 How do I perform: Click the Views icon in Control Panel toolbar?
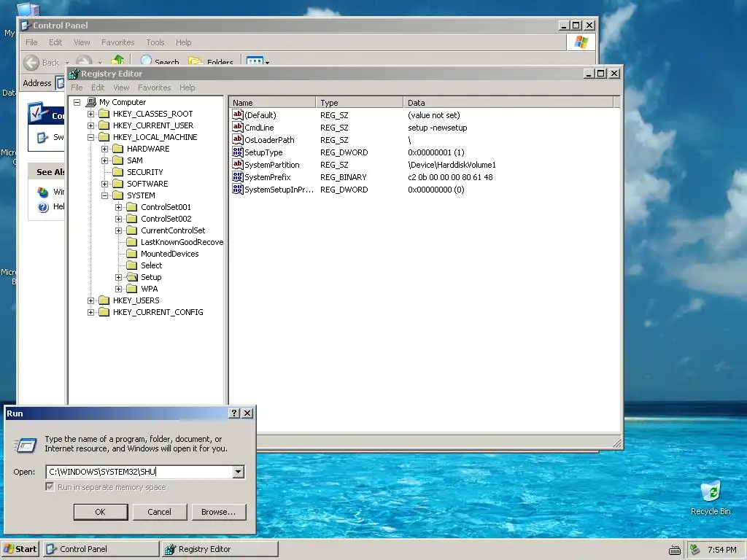click(x=255, y=61)
